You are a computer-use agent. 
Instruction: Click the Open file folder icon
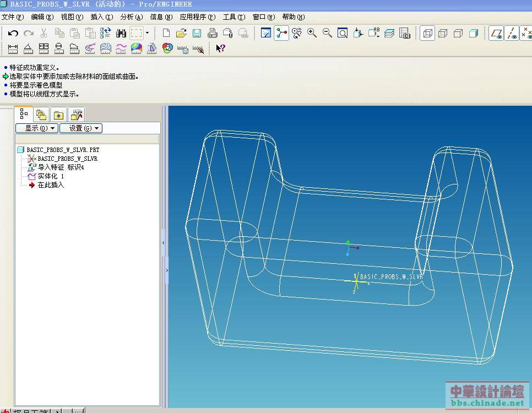click(182, 33)
